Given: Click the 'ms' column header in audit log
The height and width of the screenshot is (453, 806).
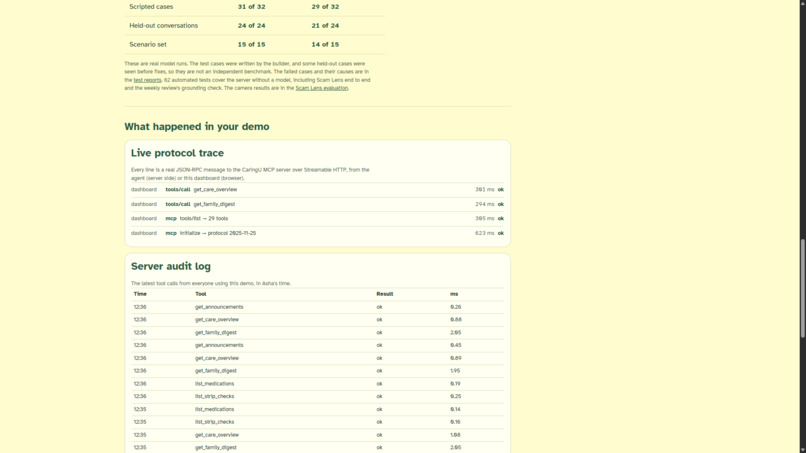Looking at the screenshot, I should pyautogui.click(x=454, y=294).
